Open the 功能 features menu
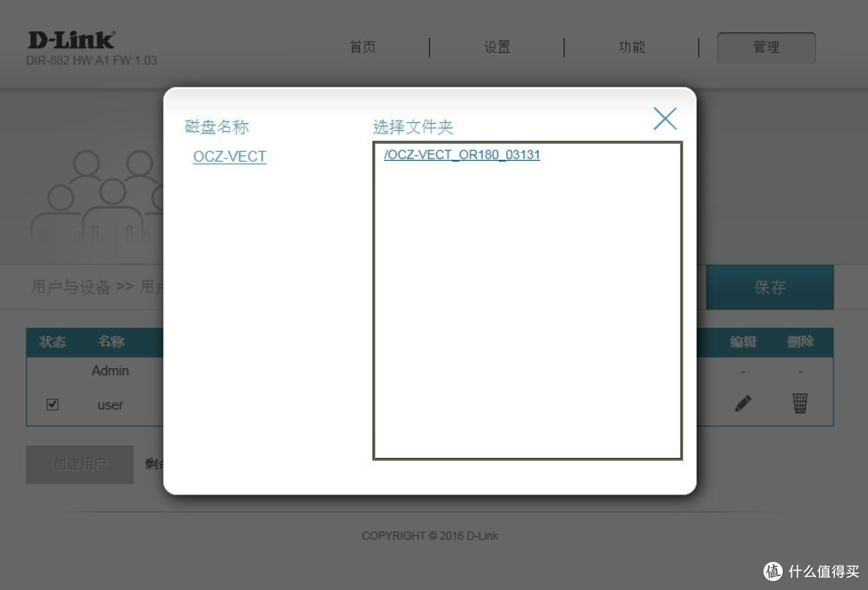 click(632, 47)
